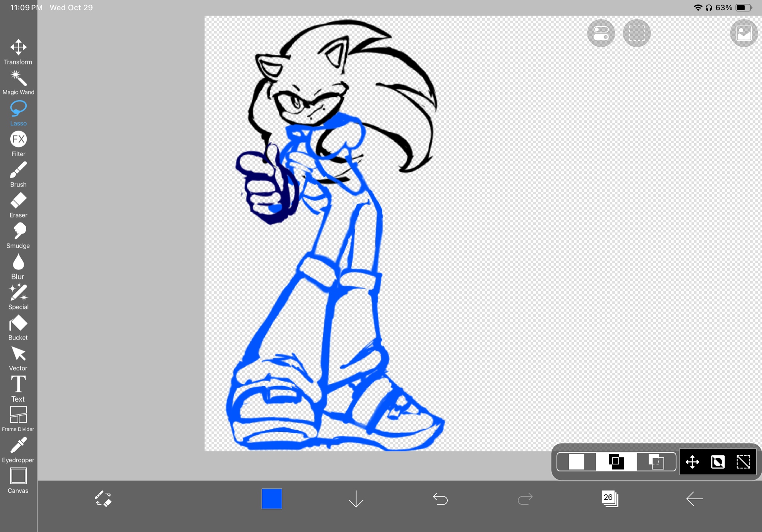Choose the Magic Wand tool
The height and width of the screenshot is (532, 762).
[18, 82]
